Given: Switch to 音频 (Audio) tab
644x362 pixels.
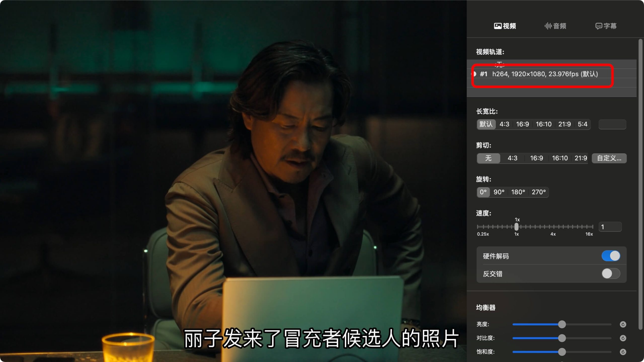Looking at the screenshot, I should pyautogui.click(x=555, y=26).
